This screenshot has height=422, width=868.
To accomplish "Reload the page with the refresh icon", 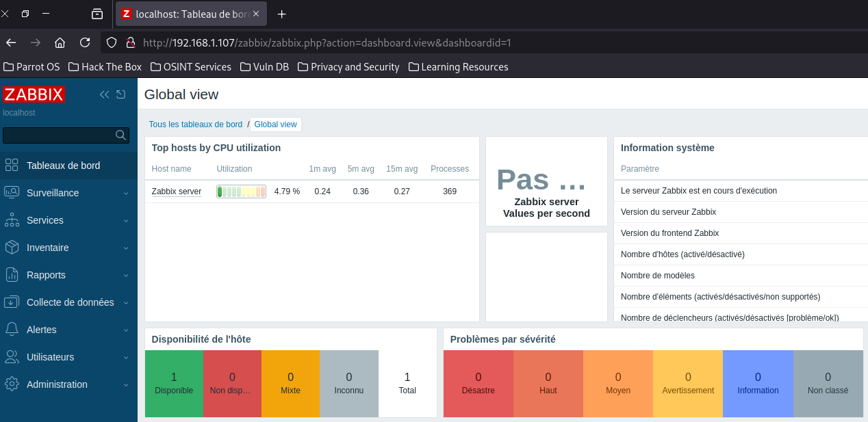I will 85,42.
